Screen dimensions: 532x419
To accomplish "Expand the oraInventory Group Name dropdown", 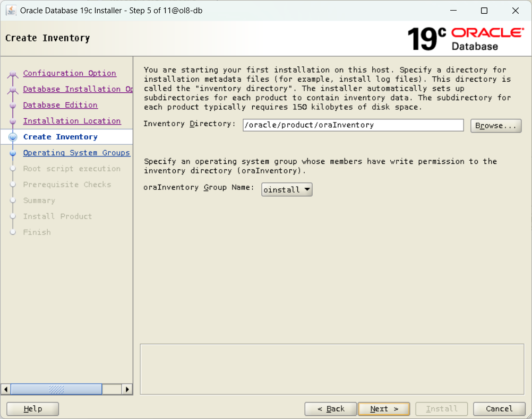I will tap(287, 189).
